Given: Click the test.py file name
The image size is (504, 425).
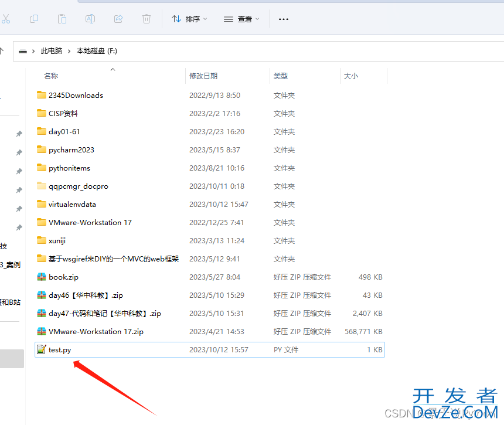Looking at the screenshot, I should [60, 350].
